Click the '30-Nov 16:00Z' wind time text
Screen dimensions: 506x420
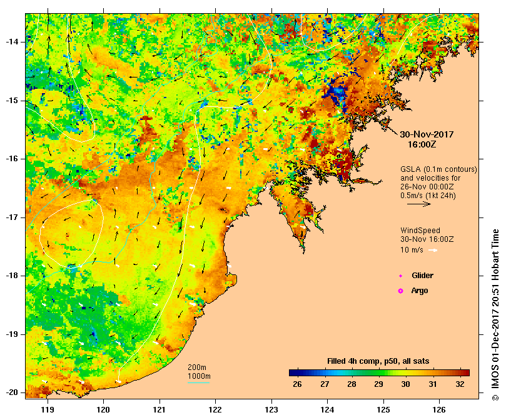tap(427, 239)
